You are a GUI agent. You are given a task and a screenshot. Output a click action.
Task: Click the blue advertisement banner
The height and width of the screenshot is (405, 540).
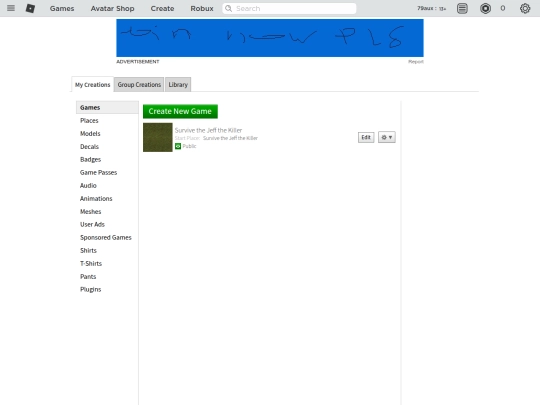click(x=270, y=38)
